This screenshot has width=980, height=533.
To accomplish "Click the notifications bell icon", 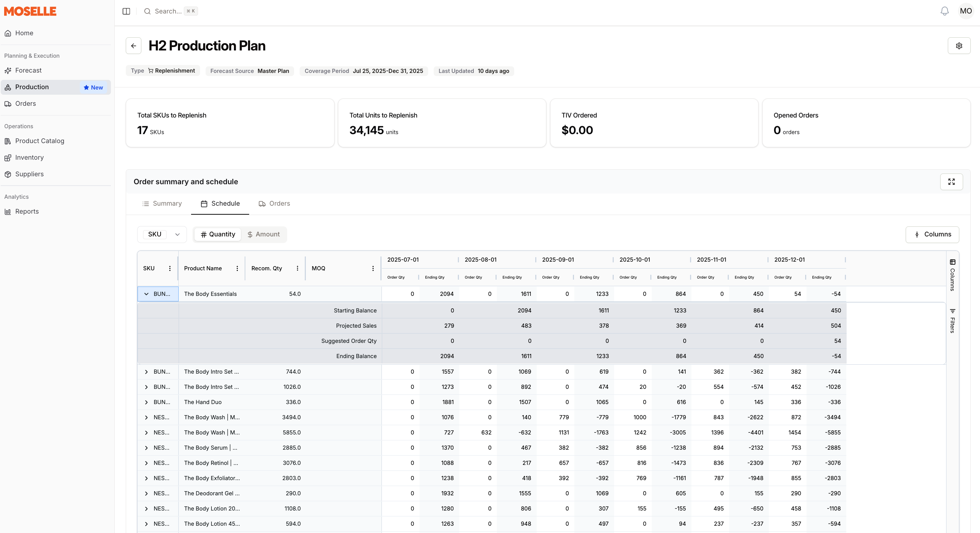I will [x=944, y=11].
